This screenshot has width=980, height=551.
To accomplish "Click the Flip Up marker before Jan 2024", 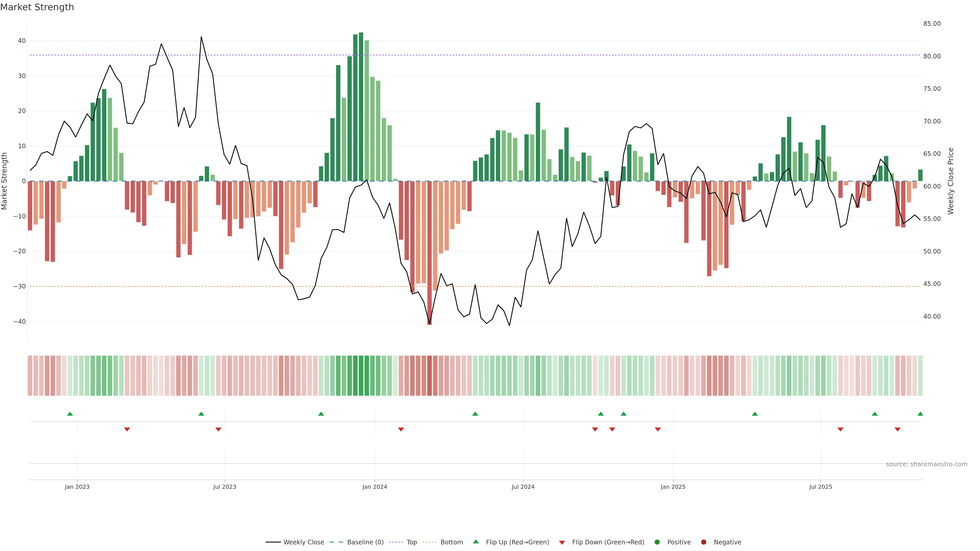I will click(x=321, y=414).
